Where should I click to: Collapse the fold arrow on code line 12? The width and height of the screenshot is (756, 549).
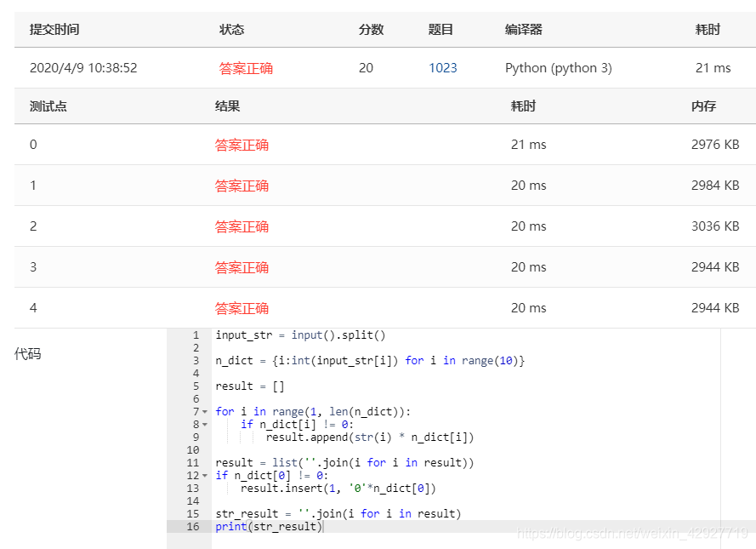(205, 476)
